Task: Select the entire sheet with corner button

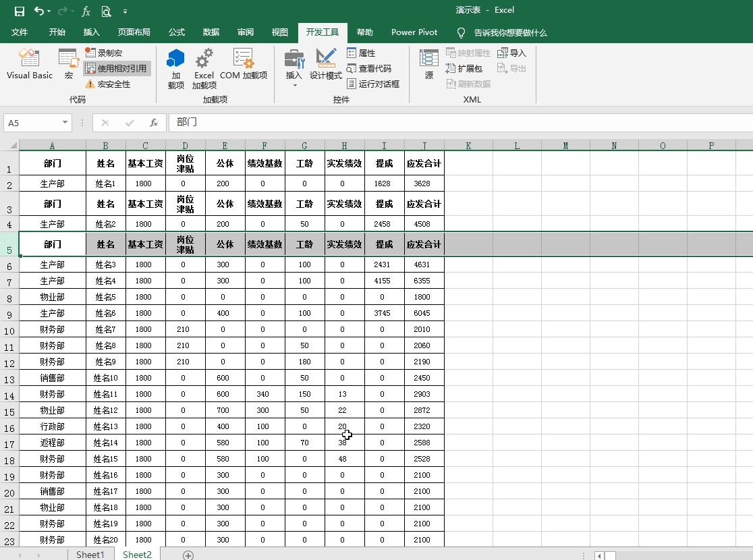Action: coord(9,144)
